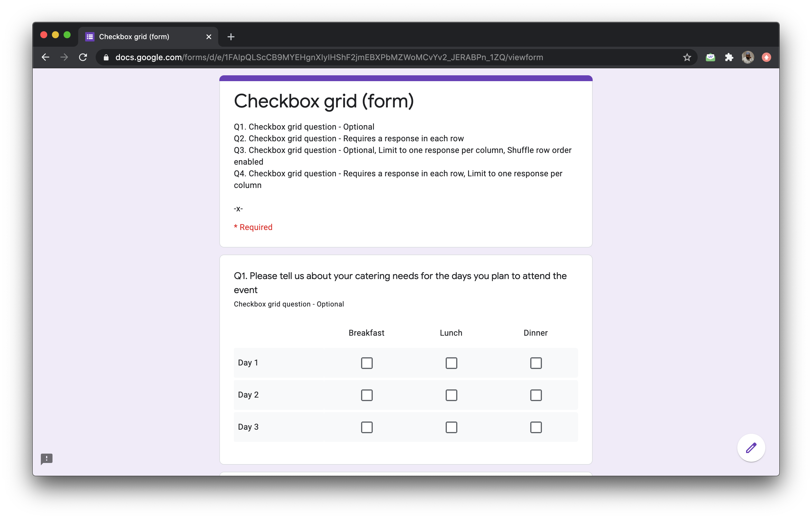Toggle Day 2 Dinner checkbox
The image size is (812, 519).
pyautogui.click(x=535, y=394)
